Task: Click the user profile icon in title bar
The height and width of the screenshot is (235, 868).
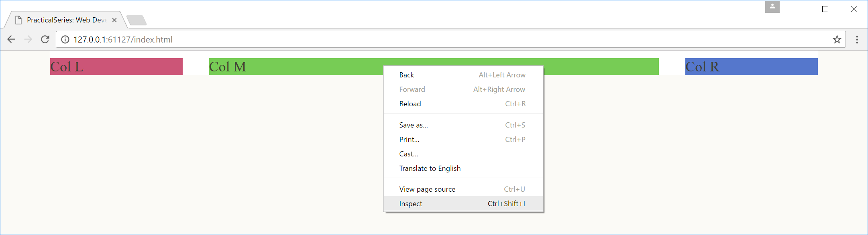Action: pos(772,7)
